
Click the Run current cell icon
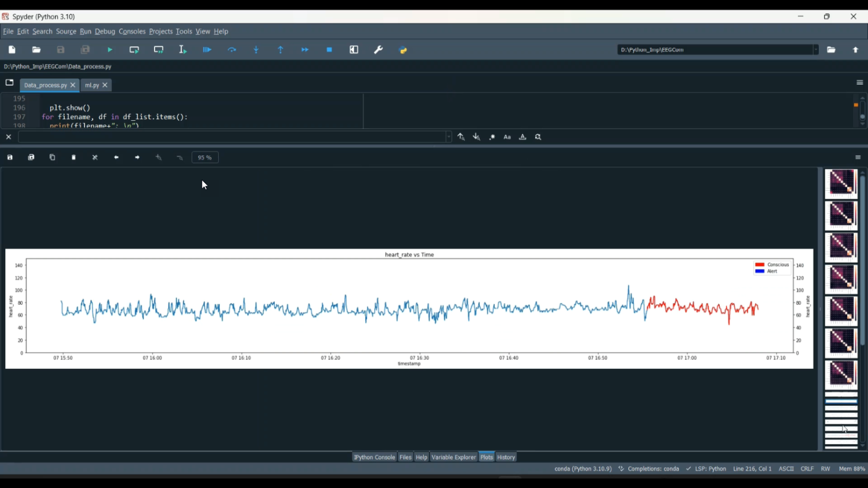coord(134,50)
